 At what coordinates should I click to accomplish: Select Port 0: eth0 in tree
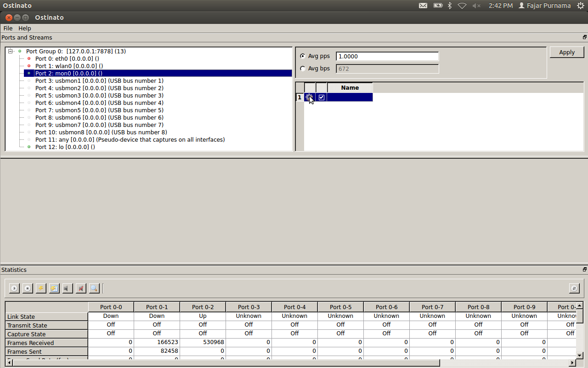67,58
